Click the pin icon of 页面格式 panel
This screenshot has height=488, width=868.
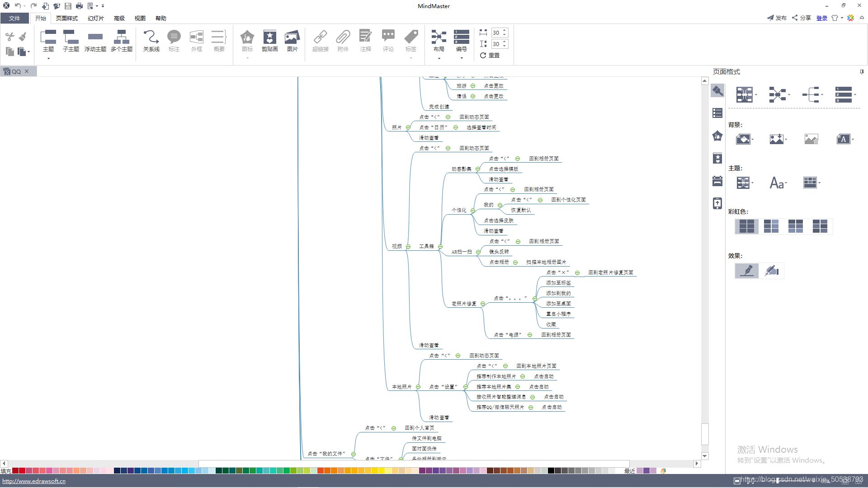pos(861,72)
